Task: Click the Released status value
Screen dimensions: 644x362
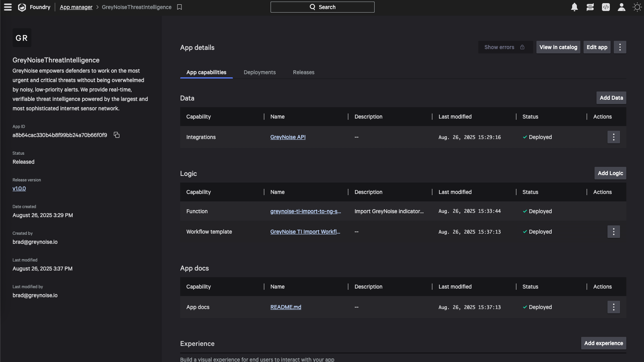Action: click(24, 162)
